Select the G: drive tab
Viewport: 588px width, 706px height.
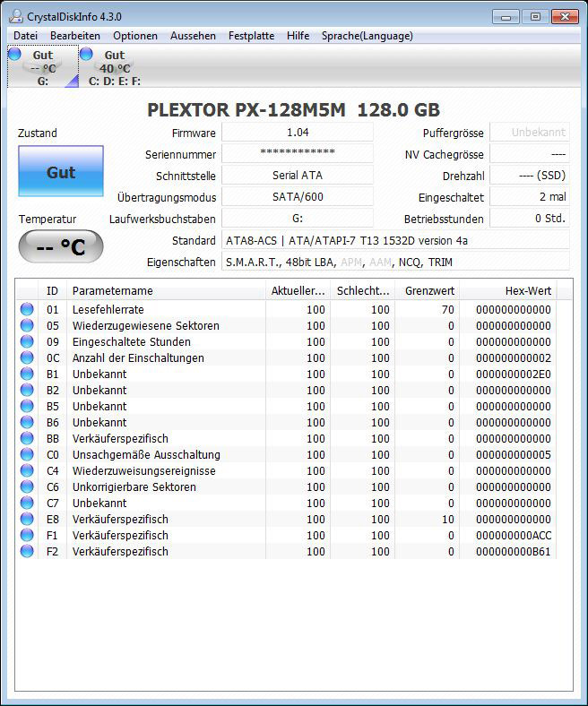tap(43, 67)
